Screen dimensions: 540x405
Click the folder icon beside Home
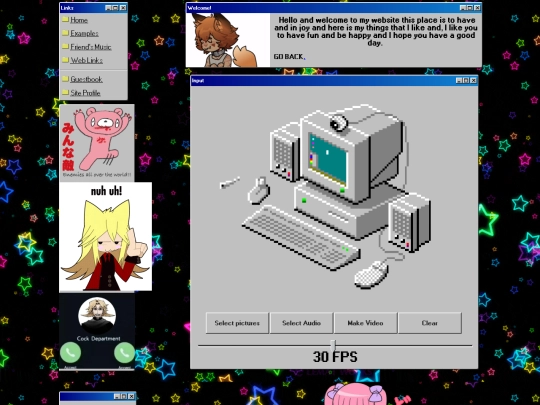(x=65, y=20)
